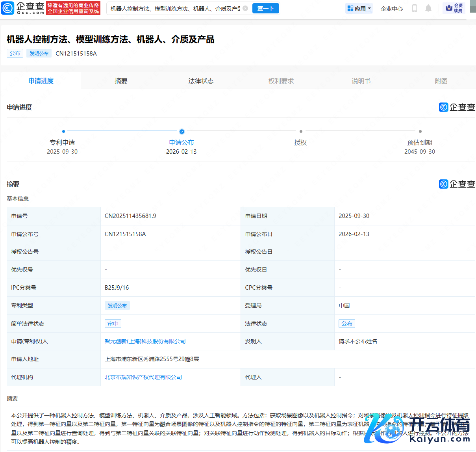
Task: Click the application grid icon
Action: (350, 8)
